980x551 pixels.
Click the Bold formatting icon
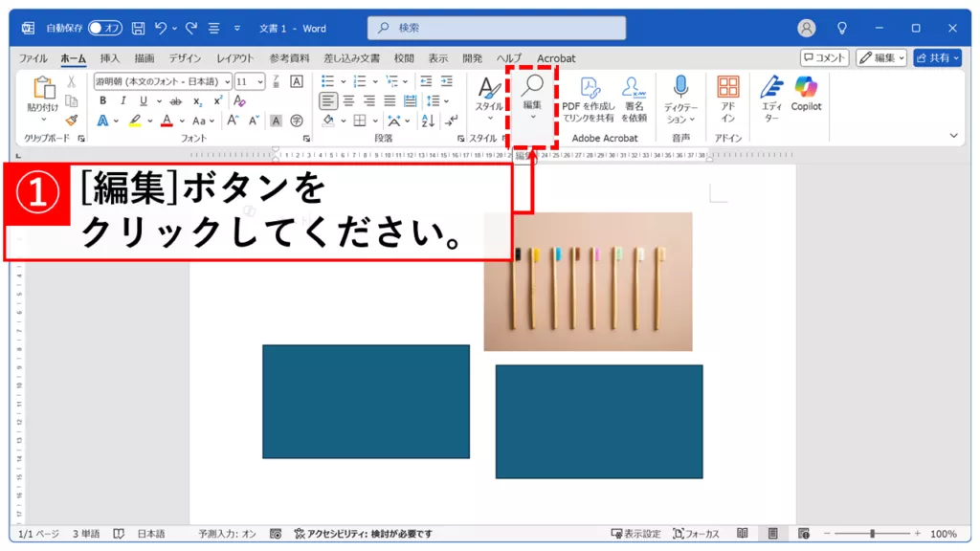pyautogui.click(x=100, y=100)
